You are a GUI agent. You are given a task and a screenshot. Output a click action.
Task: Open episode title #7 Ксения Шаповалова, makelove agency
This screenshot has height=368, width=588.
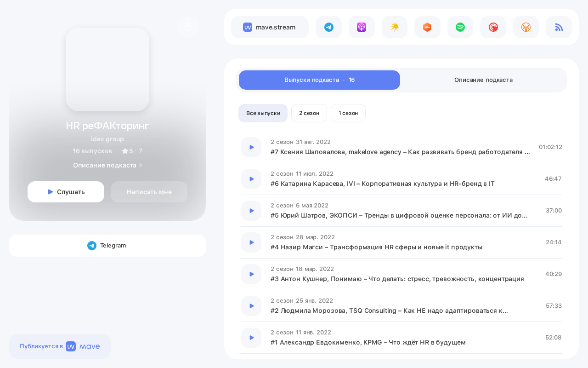400,152
